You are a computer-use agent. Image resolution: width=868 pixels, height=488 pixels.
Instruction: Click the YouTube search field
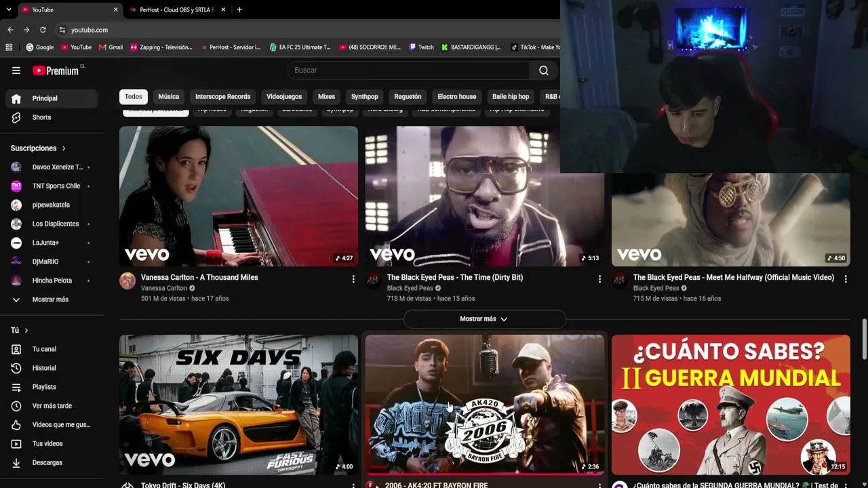410,70
